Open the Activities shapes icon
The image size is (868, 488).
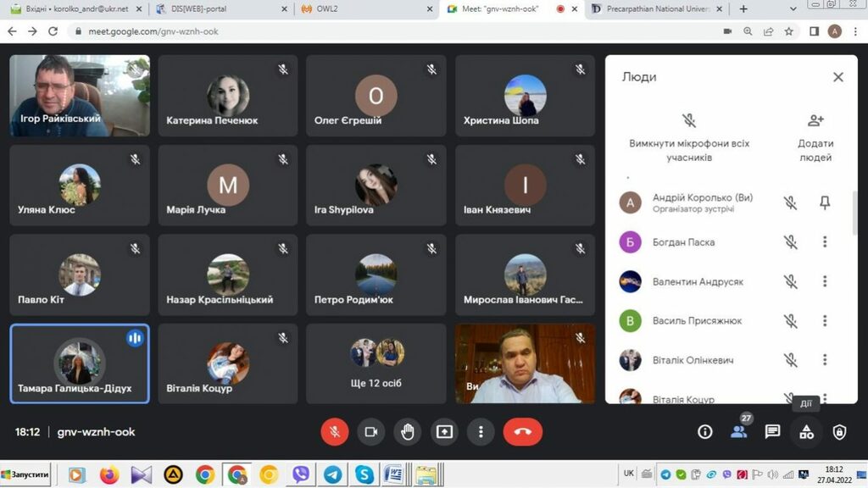806,431
